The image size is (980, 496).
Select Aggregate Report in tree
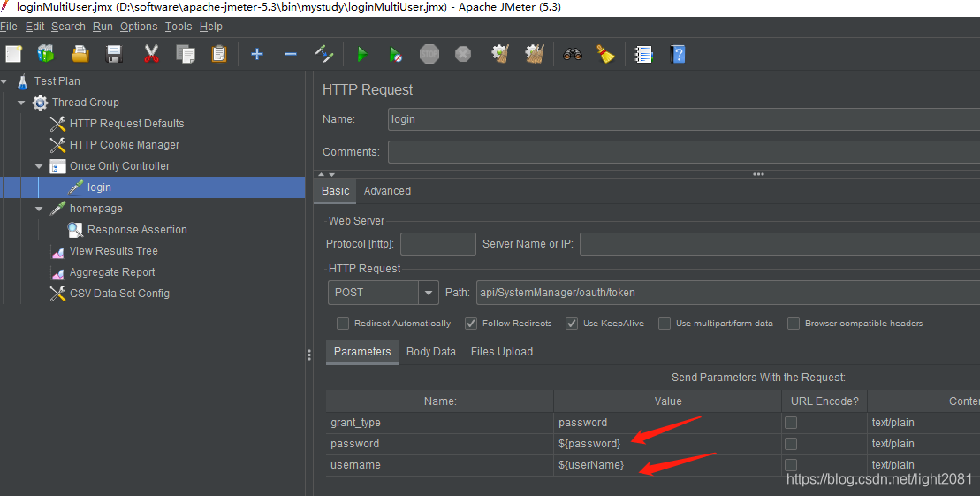pos(112,272)
